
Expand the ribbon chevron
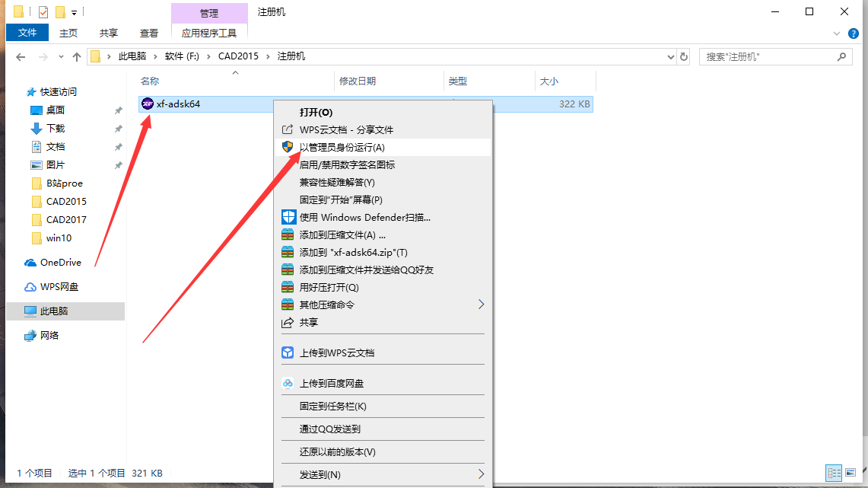pos(837,33)
